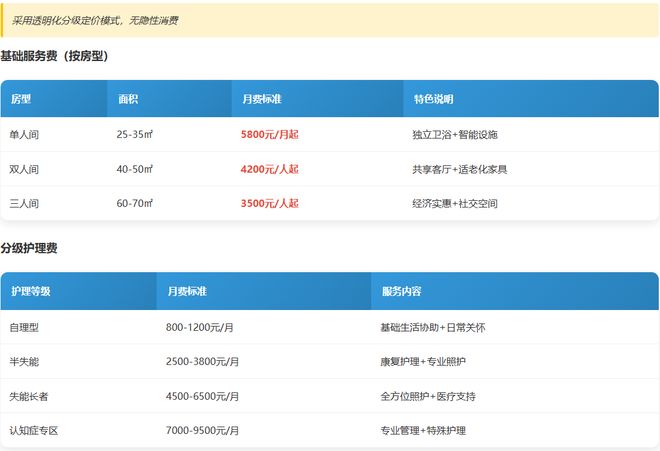Click the 特色说明 column header
Screen dimensions: 660x451
click(434, 99)
